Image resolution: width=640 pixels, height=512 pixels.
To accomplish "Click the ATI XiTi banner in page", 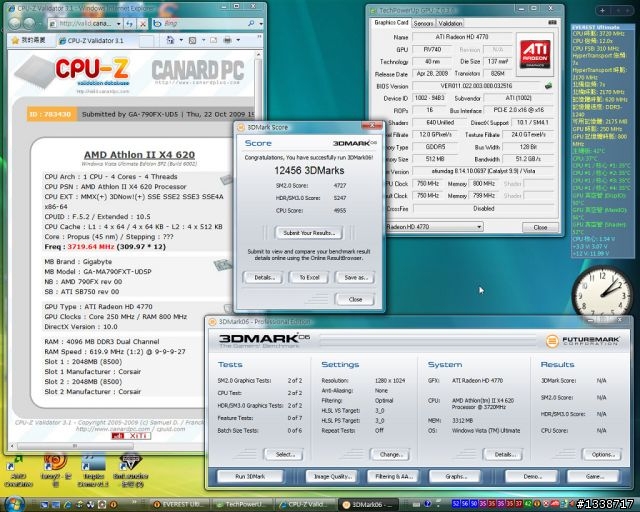I will pos(131,436).
